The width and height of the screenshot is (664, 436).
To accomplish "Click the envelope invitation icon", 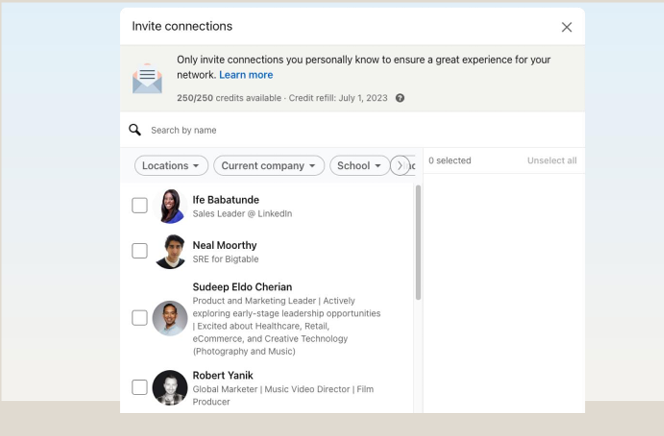I will click(x=147, y=78).
